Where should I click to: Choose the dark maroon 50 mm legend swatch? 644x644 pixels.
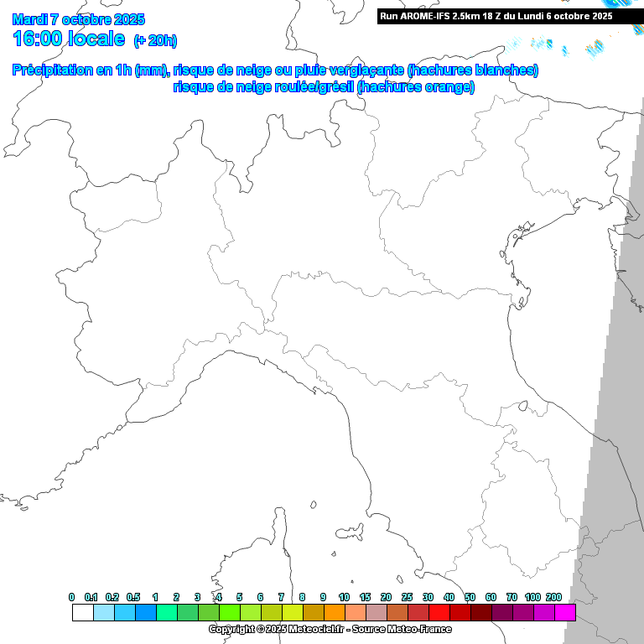coord(480,613)
